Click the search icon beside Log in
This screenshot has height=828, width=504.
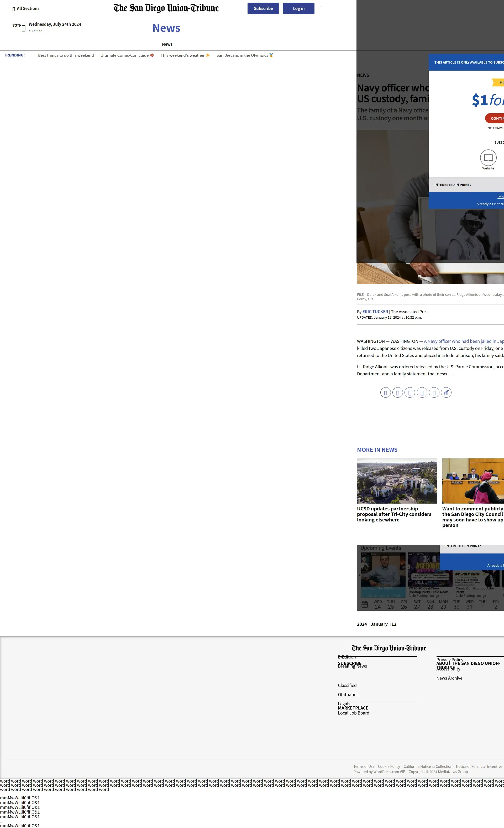[321, 9]
